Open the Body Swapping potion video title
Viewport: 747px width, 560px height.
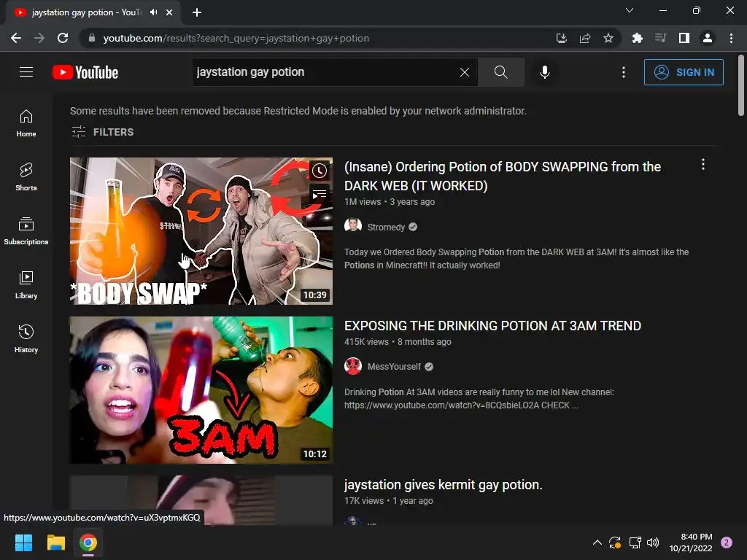tap(503, 176)
